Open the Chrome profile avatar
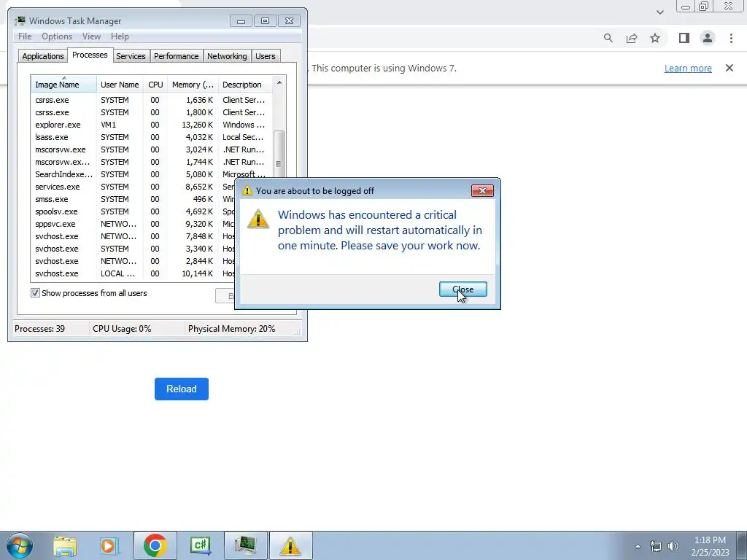Image resolution: width=747 pixels, height=560 pixels. pos(708,38)
